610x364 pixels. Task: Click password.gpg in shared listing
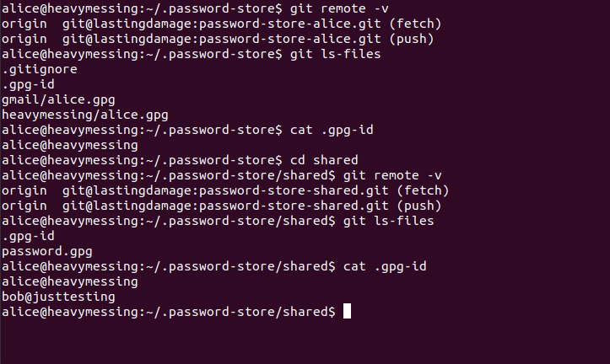pyautogui.click(x=47, y=251)
